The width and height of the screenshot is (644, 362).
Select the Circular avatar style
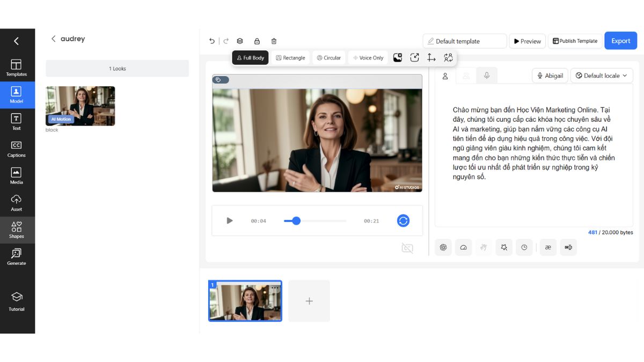329,57
